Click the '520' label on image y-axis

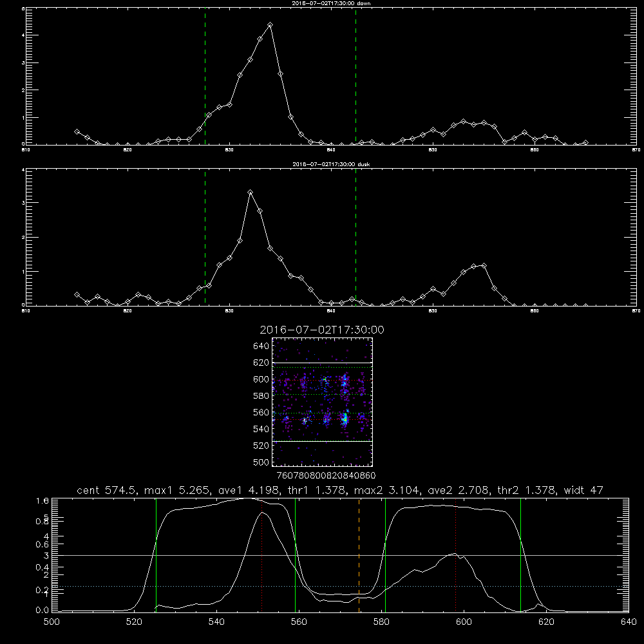click(261, 446)
